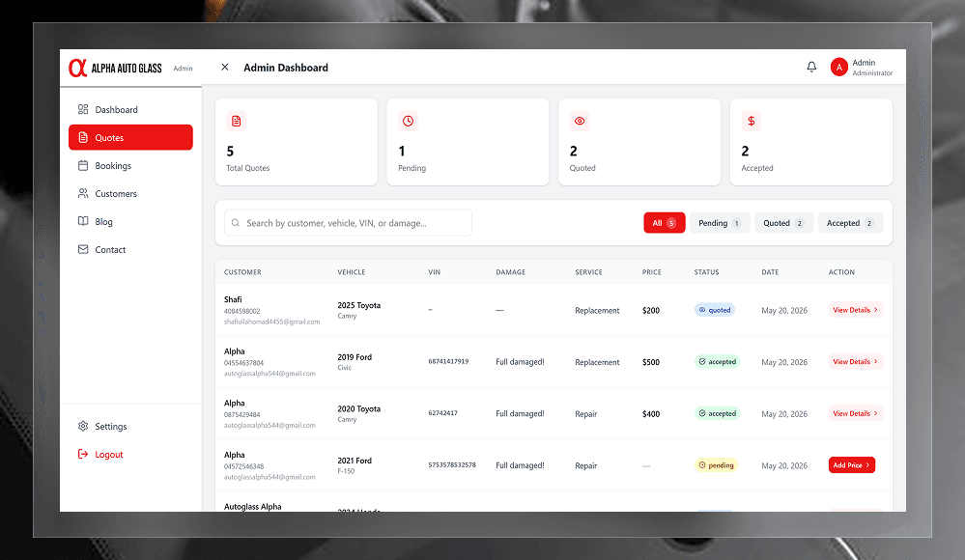
Task: Click the Alpha Auto Glass logo
Action: pos(115,68)
